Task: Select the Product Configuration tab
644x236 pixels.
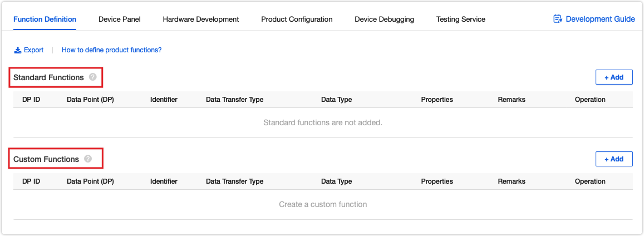Action: [297, 19]
